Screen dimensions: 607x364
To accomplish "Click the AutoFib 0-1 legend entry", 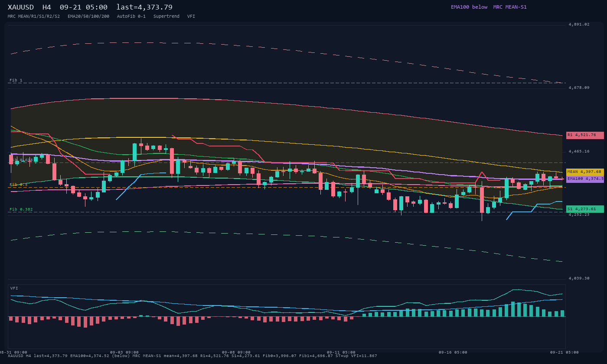I will [131, 16].
